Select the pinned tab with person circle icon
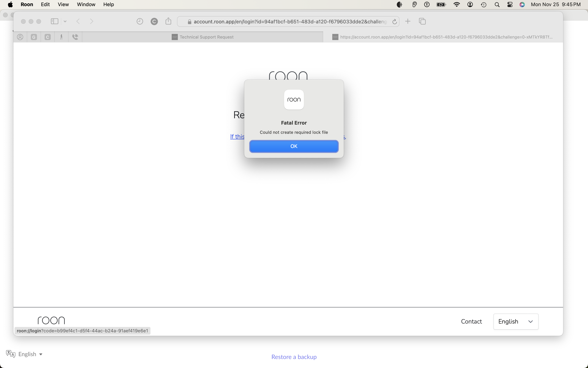Screen dimensions: 588x368 point(20,37)
